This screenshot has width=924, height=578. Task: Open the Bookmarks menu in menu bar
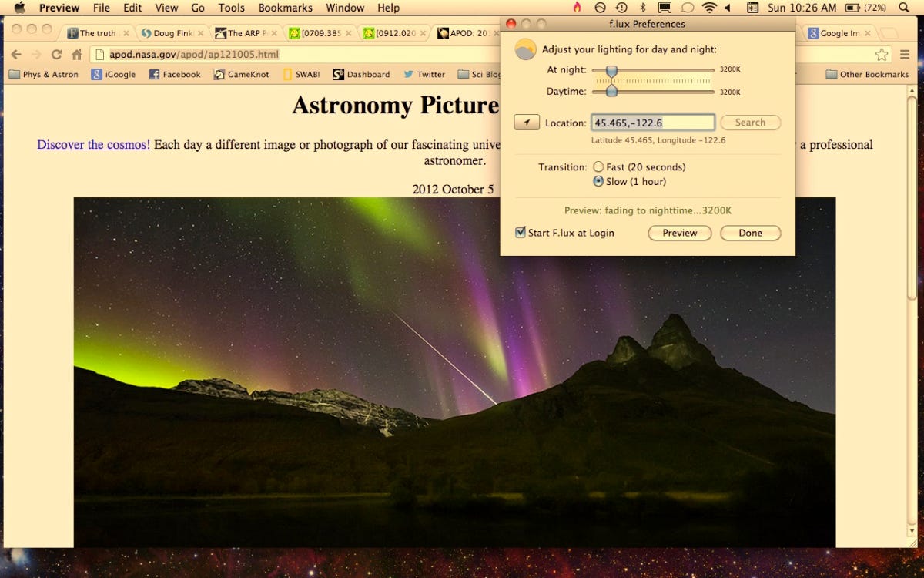coord(285,8)
